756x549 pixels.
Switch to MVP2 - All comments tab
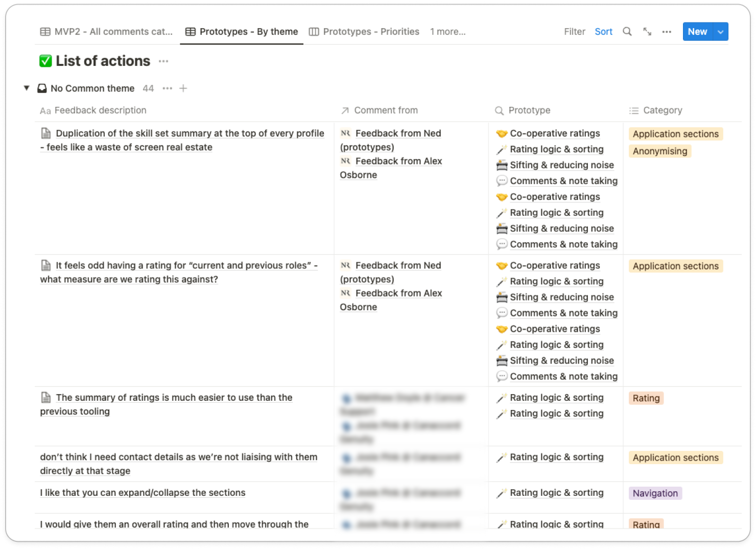point(106,32)
